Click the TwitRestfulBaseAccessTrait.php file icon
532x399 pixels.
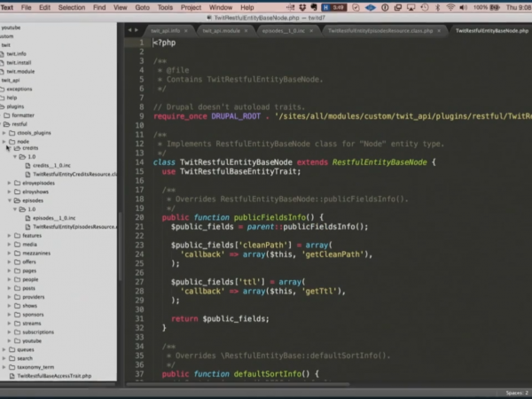[x=11, y=375]
